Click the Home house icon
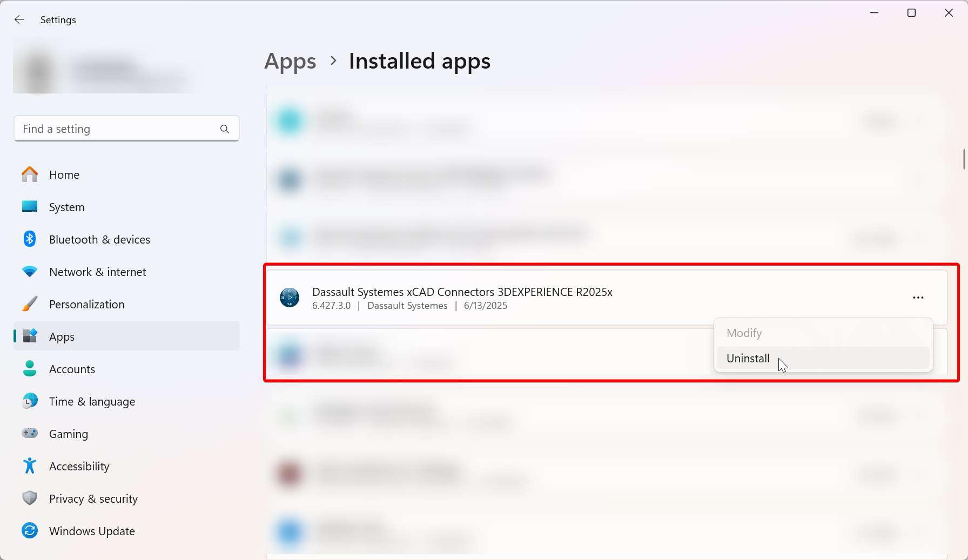Viewport: 968px width, 560px height. tap(30, 174)
